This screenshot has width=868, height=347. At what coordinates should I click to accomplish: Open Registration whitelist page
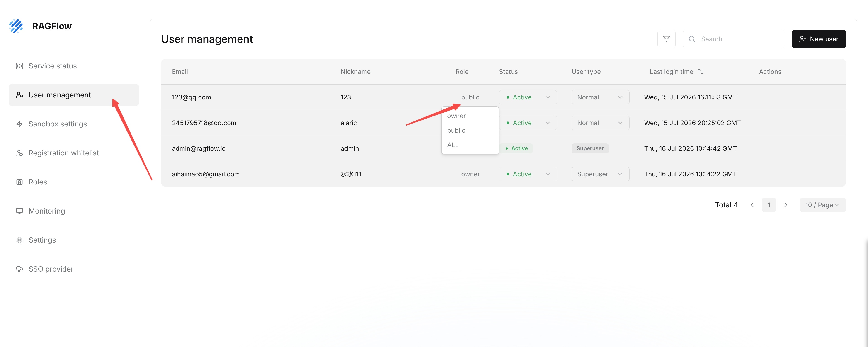(x=74, y=153)
